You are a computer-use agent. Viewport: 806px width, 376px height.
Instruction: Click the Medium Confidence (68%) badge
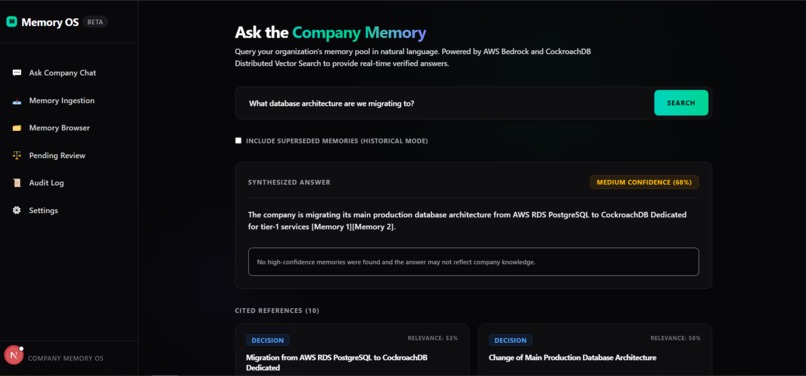(644, 182)
